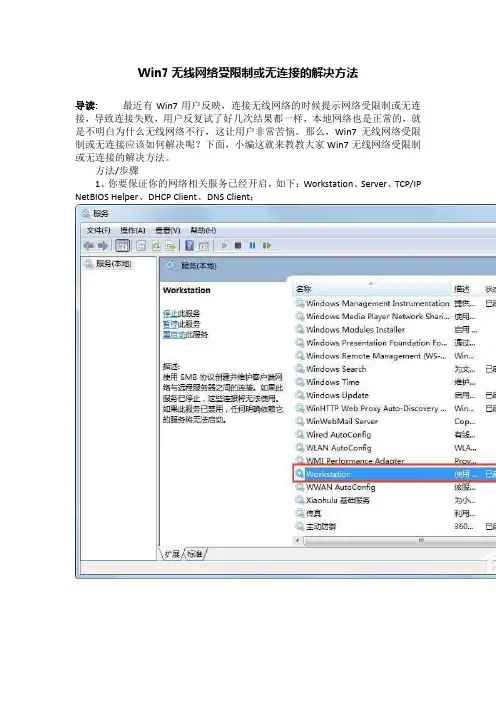Switch to the 扩展 tab

(x=172, y=554)
